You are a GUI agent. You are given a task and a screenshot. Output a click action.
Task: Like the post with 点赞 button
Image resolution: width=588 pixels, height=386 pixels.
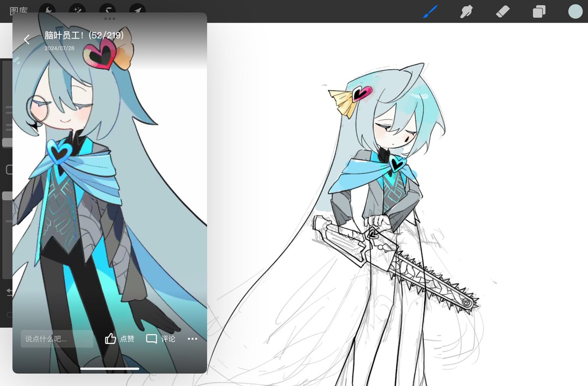(x=120, y=338)
